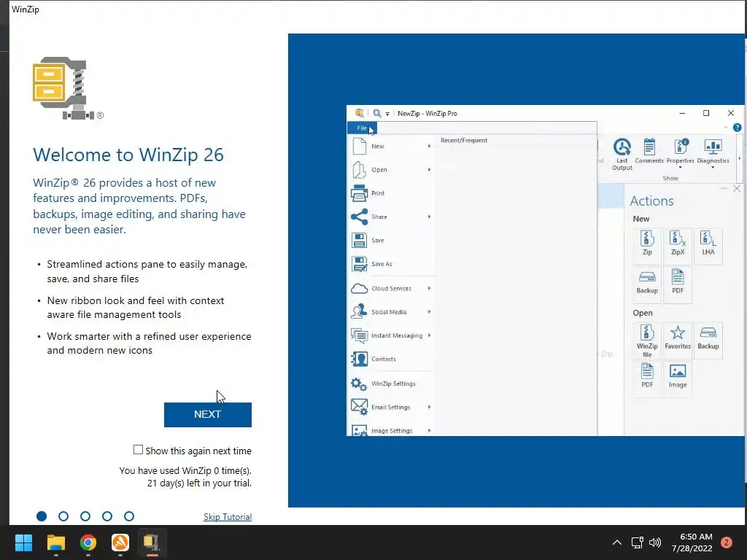Jump to the second tutorial page dot

[63, 516]
